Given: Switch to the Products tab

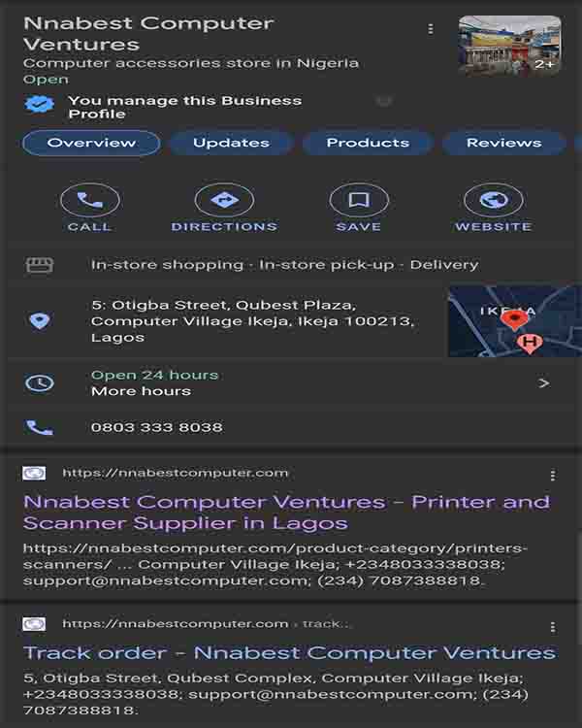Looking at the screenshot, I should (368, 143).
